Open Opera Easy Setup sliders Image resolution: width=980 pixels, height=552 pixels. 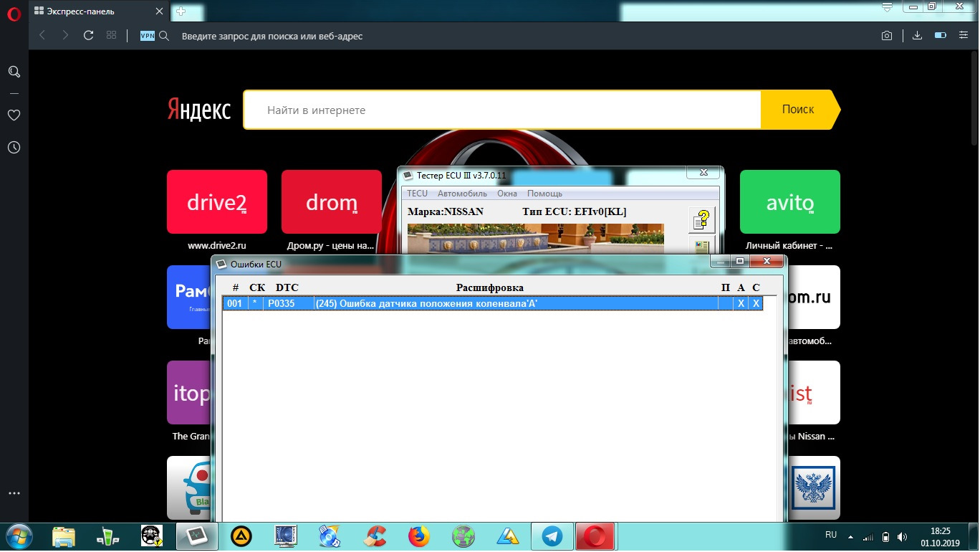(963, 36)
